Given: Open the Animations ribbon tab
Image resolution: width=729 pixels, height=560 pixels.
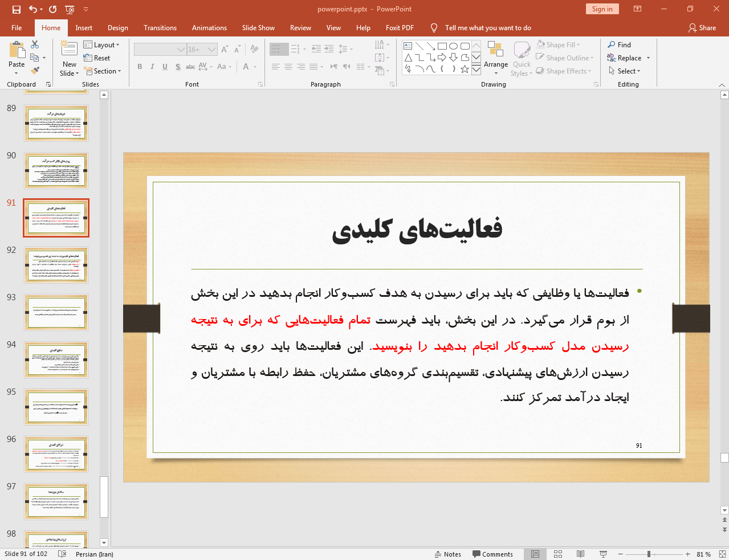Looking at the screenshot, I should (x=209, y=28).
